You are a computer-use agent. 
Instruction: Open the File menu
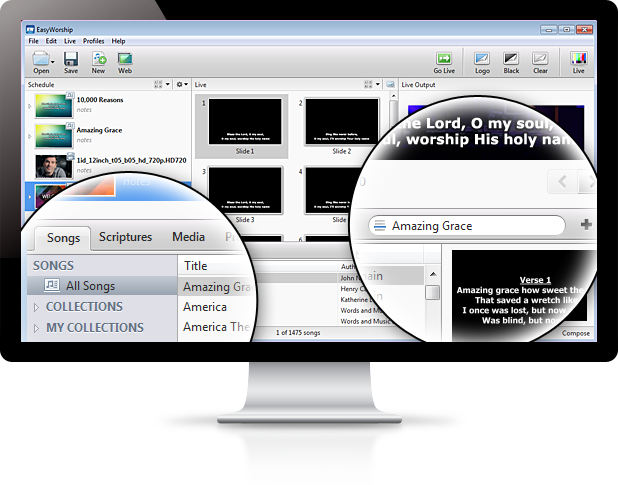pos(34,41)
